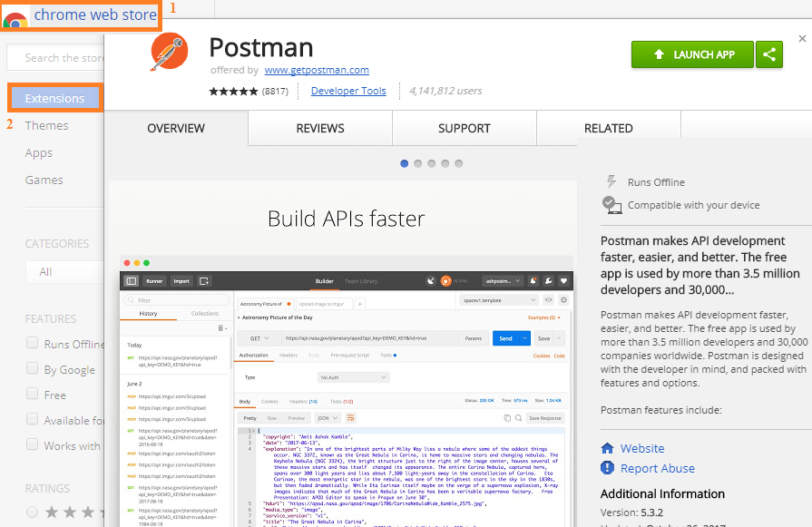Open the www.getpostman.com link
Screen dimensions: 812x527
[317, 70]
